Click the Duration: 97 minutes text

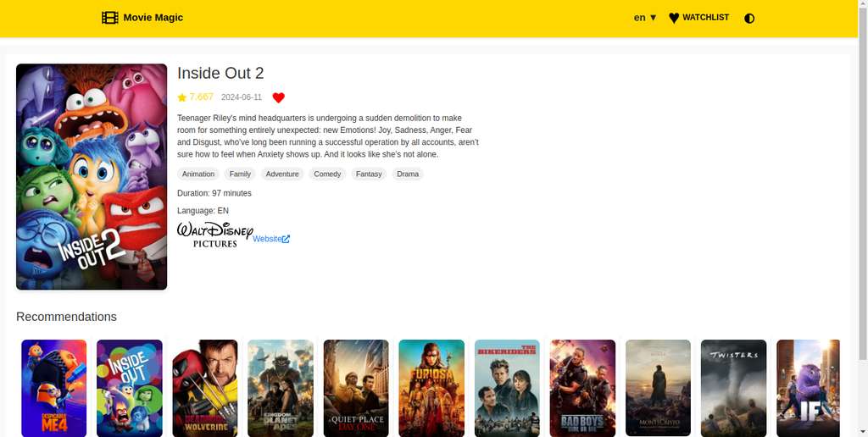click(x=214, y=193)
